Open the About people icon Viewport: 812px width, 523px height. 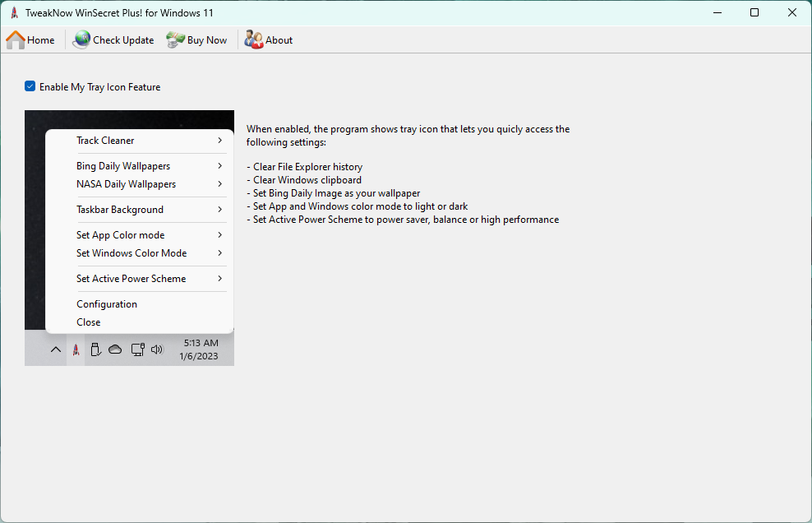[254, 39]
